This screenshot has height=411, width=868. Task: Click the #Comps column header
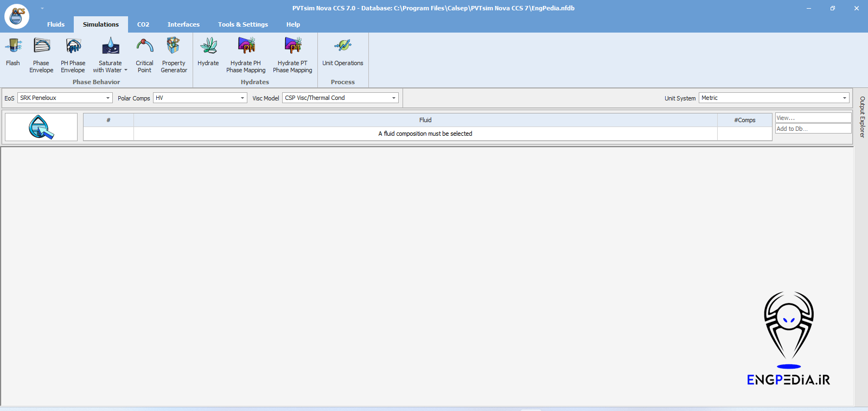745,120
